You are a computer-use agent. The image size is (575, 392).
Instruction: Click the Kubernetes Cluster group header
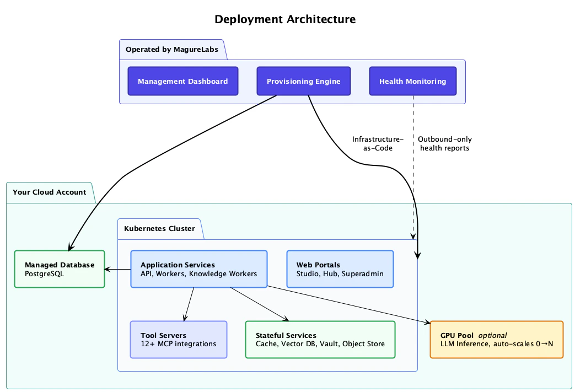(159, 228)
